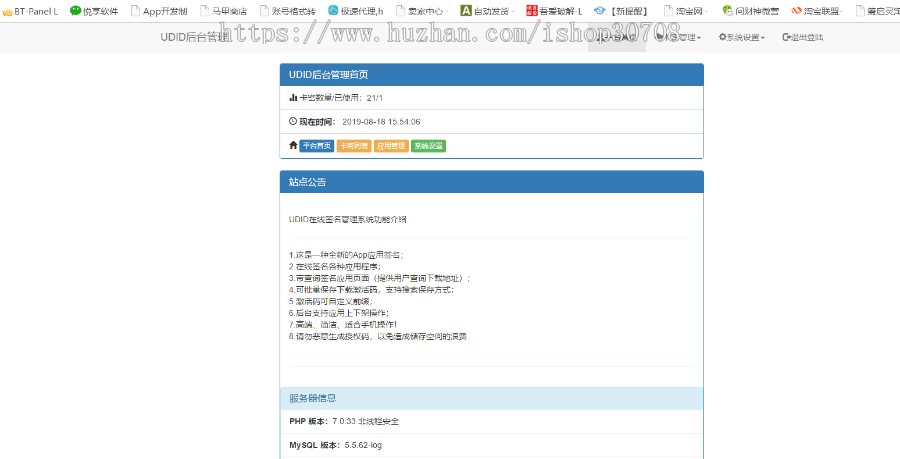Image resolution: width=900 pixels, height=459 pixels.
Task: Click the highlighted active navbar home tab
Action: [616, 37]
